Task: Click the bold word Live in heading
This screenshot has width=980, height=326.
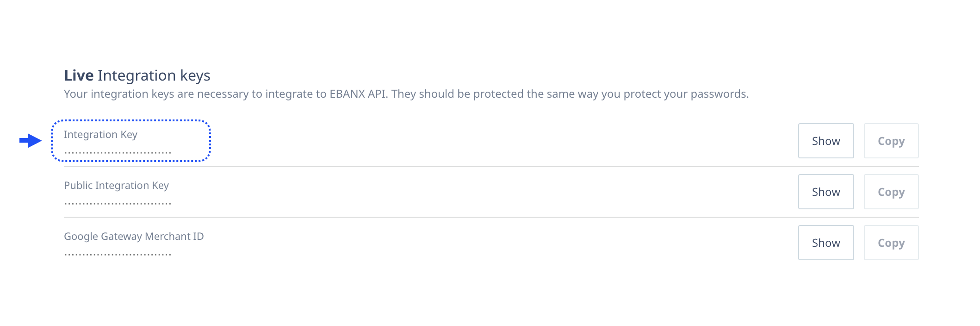Action: pyautogui.click(x=79, y=75)
